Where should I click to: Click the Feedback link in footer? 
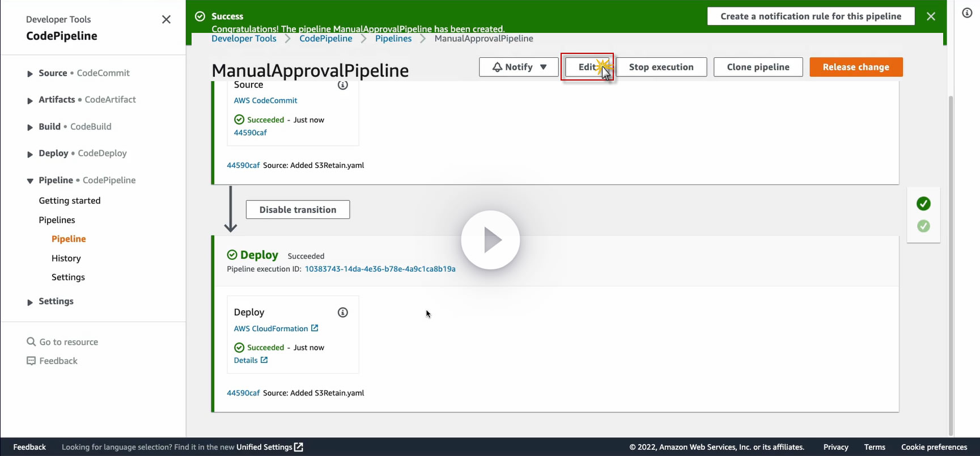pyautogui.click(x=29, y=447)
